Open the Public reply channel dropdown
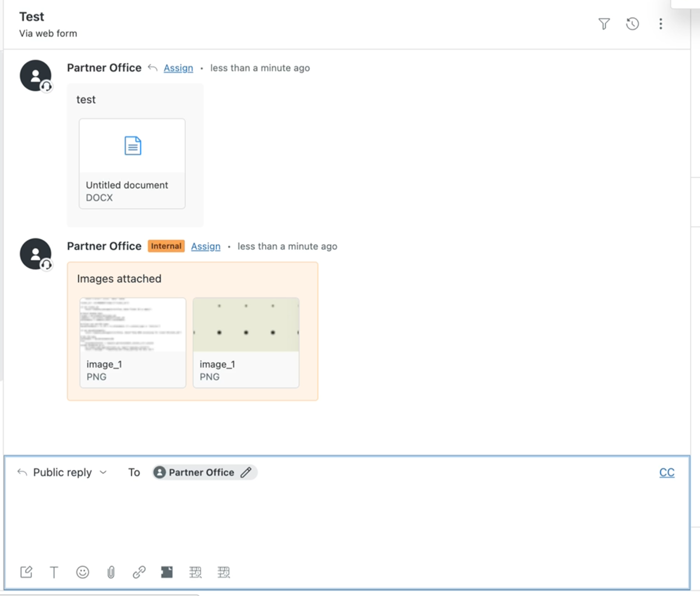Viewport: 700px width, 596px height. [x=62, y=472]
